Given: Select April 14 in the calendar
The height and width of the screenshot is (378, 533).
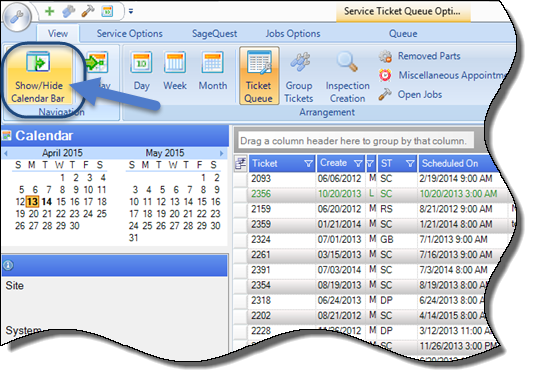Looking at the screenshot, I should (x=47, y=202).
